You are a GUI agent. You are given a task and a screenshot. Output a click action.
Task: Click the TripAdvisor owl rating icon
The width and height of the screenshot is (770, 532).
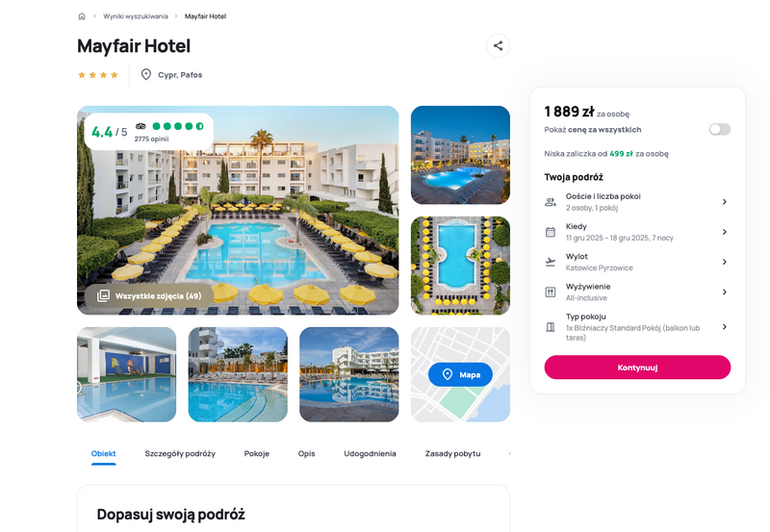pos(141,126)
